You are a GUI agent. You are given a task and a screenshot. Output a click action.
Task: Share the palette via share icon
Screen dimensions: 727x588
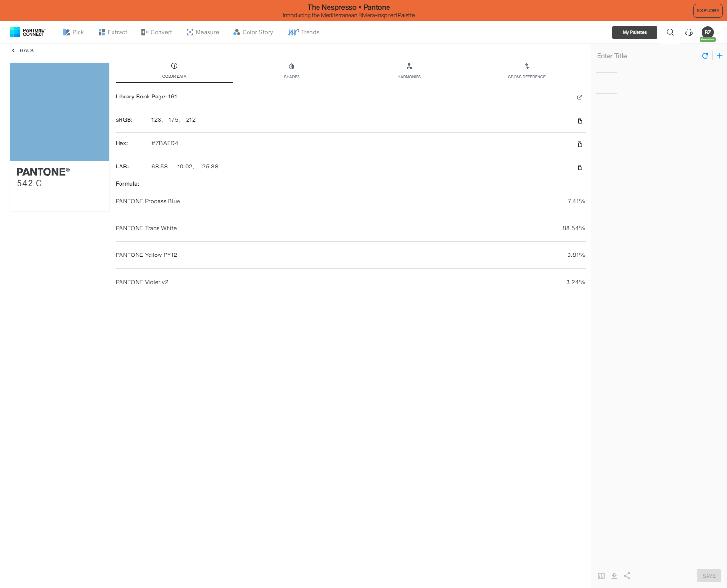(x=627, y=576)
